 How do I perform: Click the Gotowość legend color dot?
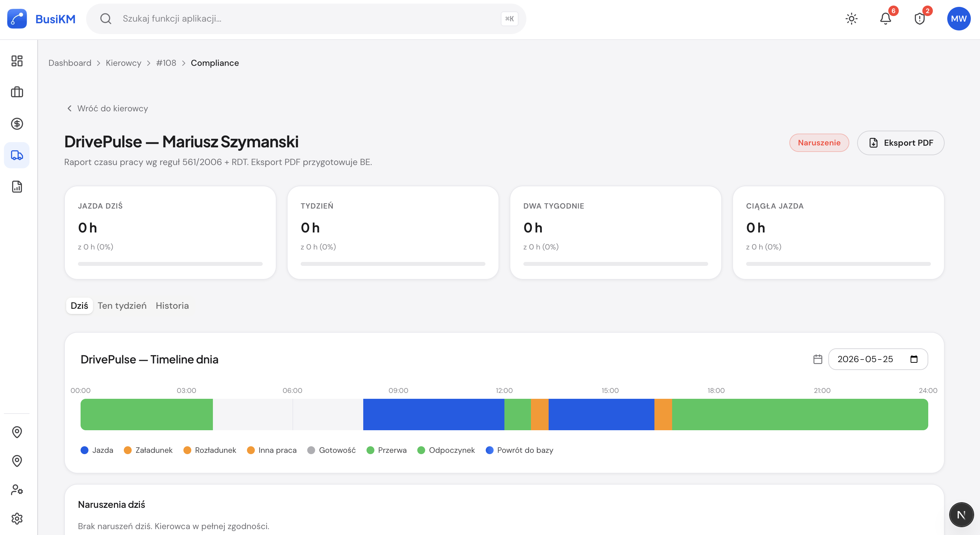click(311, 450)
